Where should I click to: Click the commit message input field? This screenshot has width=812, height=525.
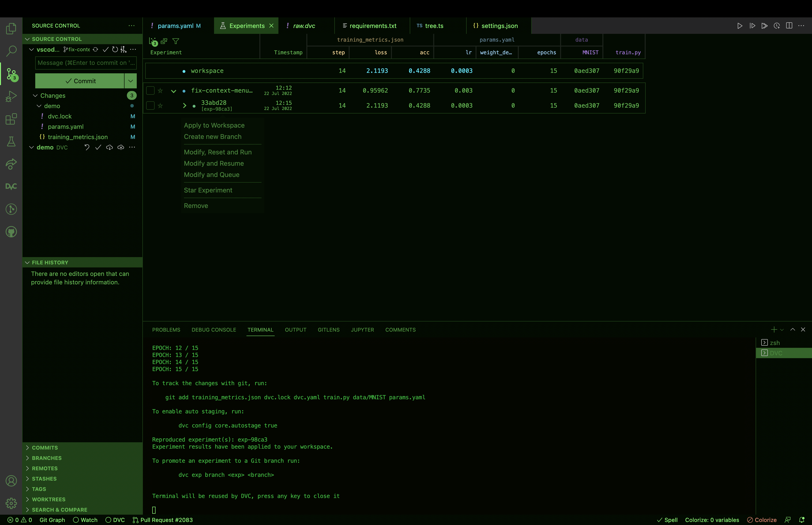pyautogui.click(x=86, y=63)
